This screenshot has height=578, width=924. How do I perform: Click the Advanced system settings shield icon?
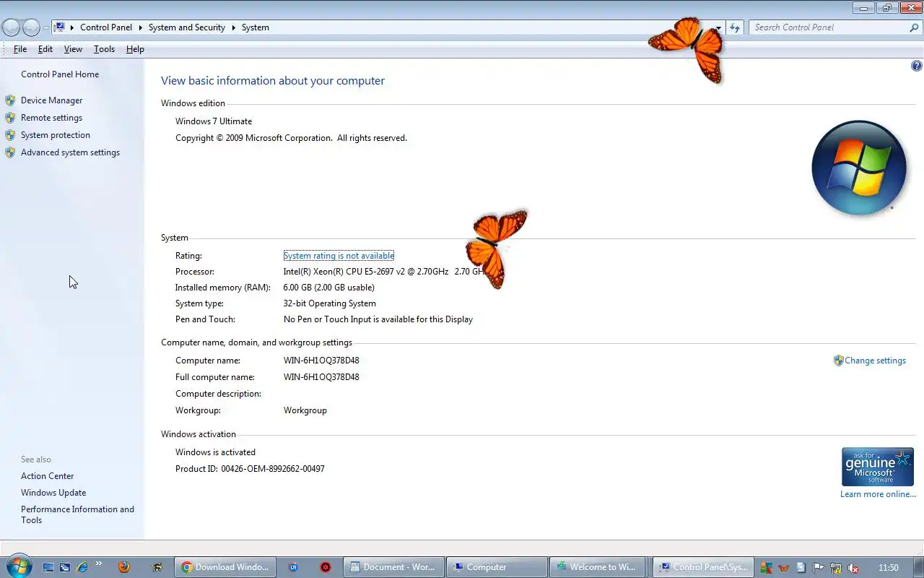[x=10, y=152]
